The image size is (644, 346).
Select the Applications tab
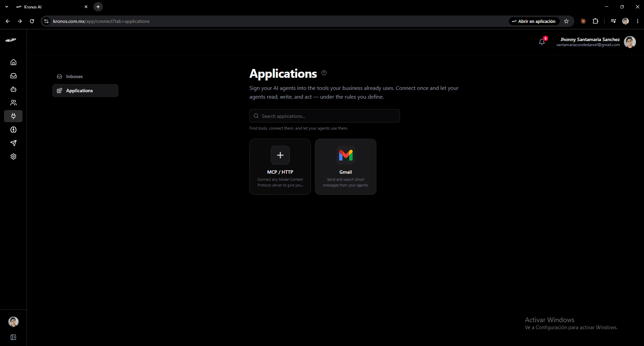(85, 91)
